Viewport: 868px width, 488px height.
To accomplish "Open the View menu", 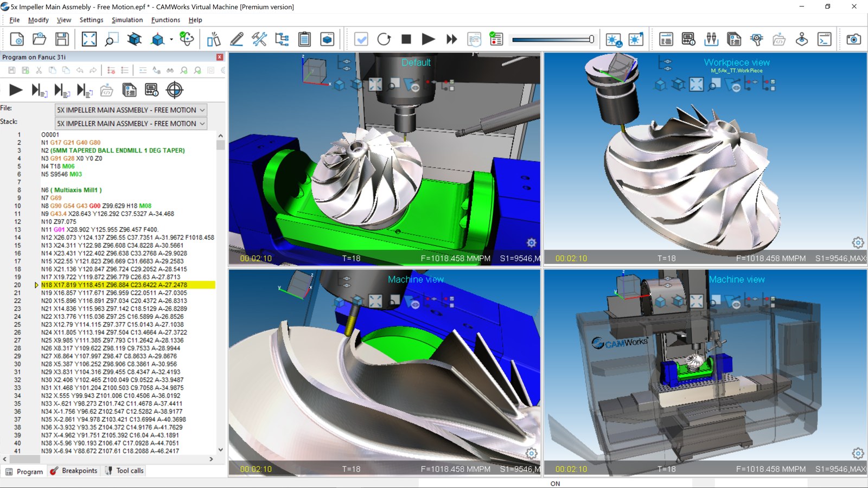I will (x=64, y=20).
